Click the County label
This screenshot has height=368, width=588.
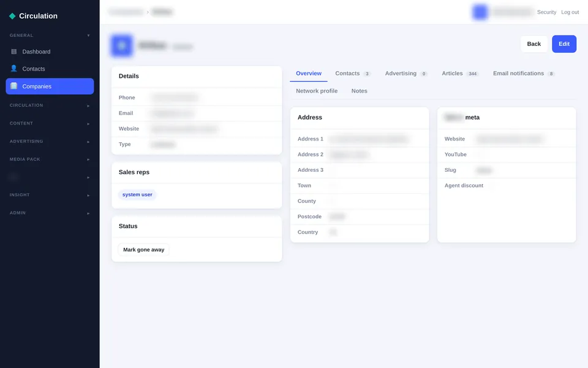click(306, 201)
